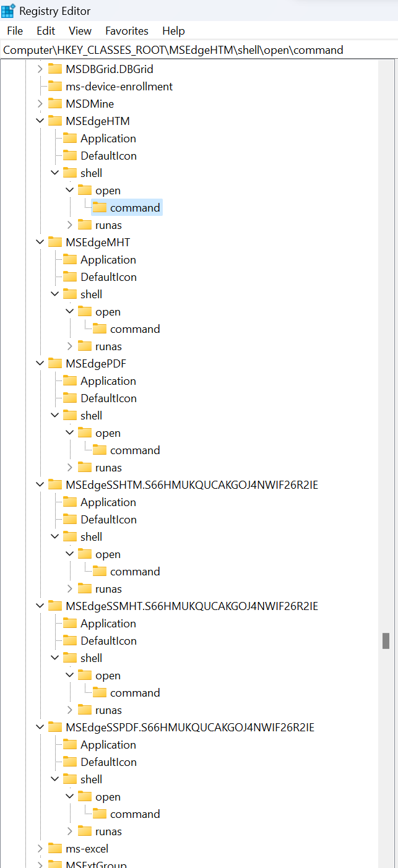Select Application under MSEdgeMHT
The height and width of the screenshot is (868, 398).
tap(108, 260)
